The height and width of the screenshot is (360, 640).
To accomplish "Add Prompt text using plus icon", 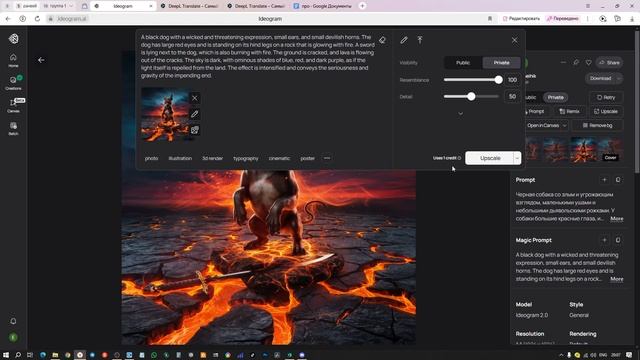I will click(x=604, y=180).
